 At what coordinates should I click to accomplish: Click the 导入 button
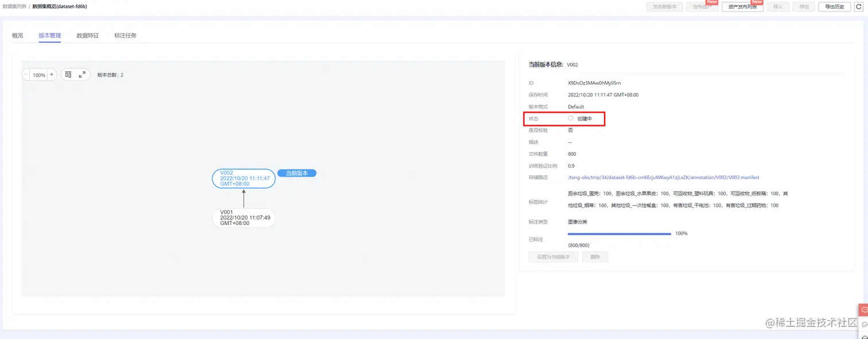[778, 7]
